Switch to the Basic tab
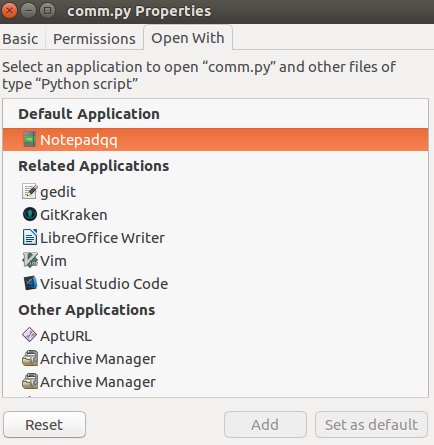 coord(21,39)
